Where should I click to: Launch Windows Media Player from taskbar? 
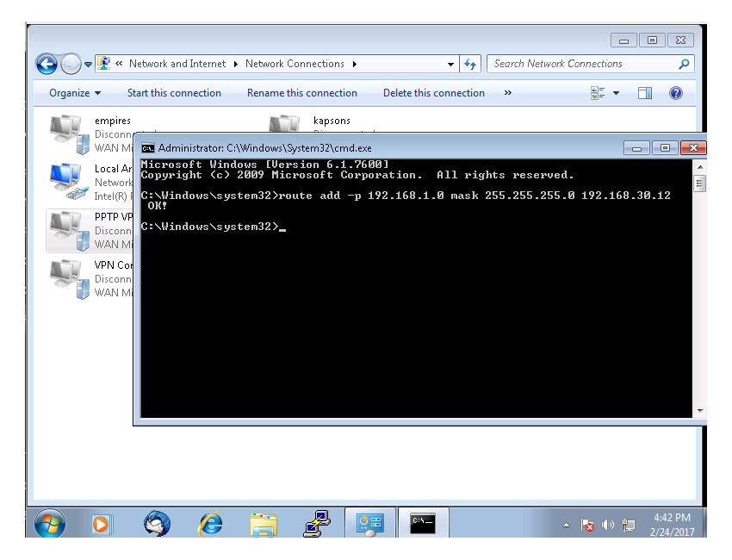[x=102, y=524]
